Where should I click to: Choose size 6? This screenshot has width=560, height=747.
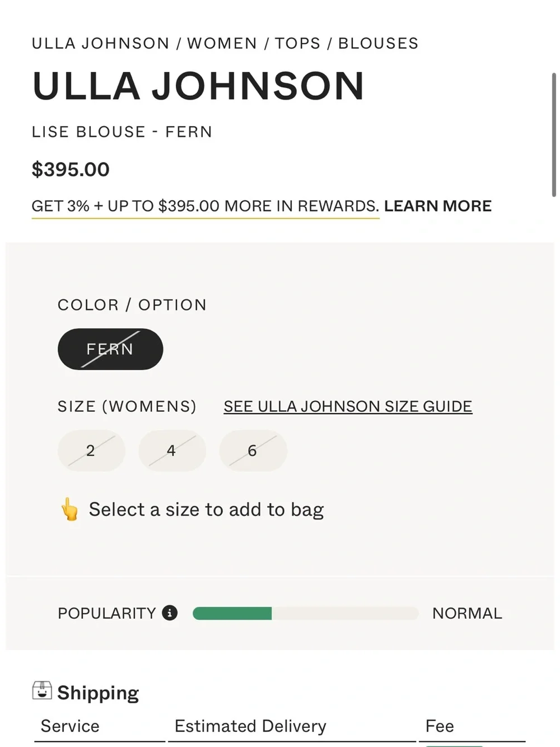253,451
